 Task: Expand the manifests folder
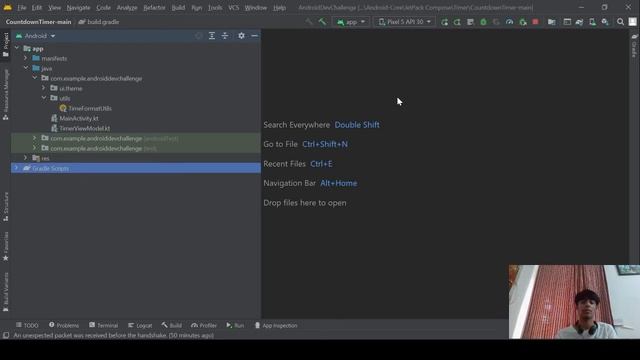point(26,58)
